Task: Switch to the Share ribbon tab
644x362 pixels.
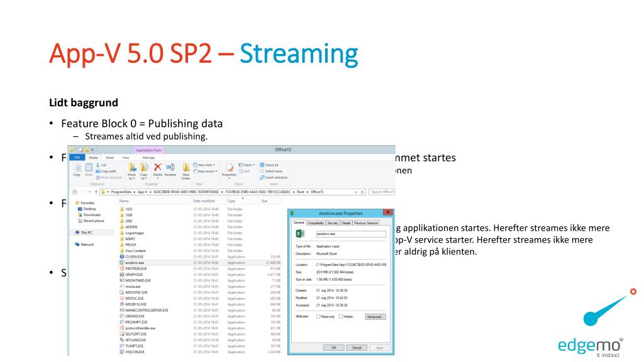Action: coord(109,158)
